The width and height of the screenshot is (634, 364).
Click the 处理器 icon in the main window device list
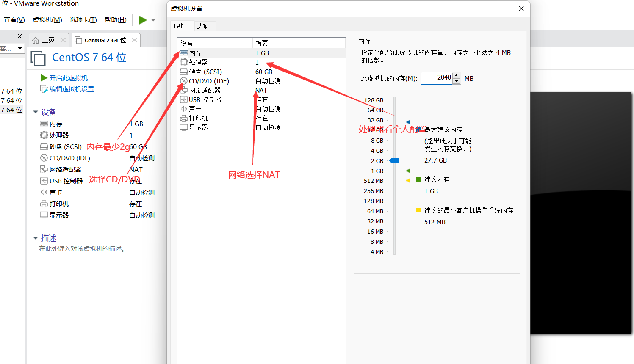tap(44, 135)
